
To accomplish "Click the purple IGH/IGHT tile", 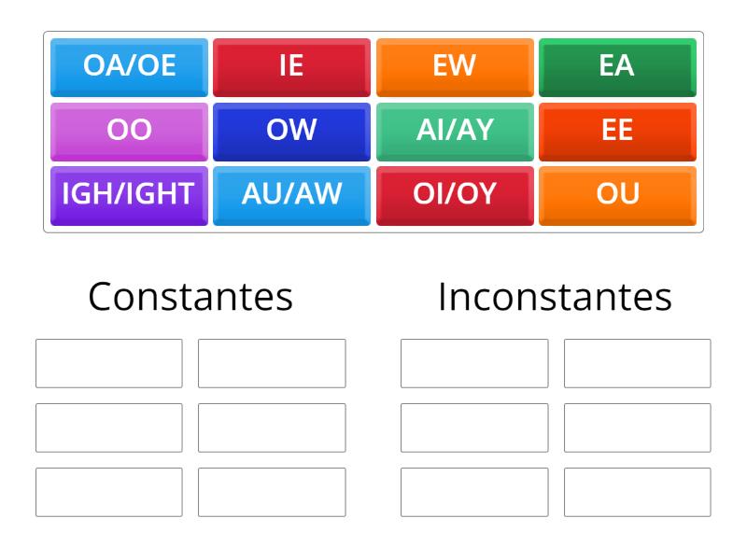I will click(129, 196).
